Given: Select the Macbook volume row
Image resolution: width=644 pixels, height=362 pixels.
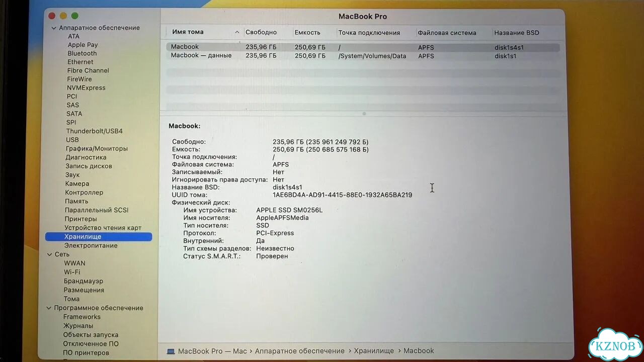Looking at the screenshot, I should tap(363, 47).
